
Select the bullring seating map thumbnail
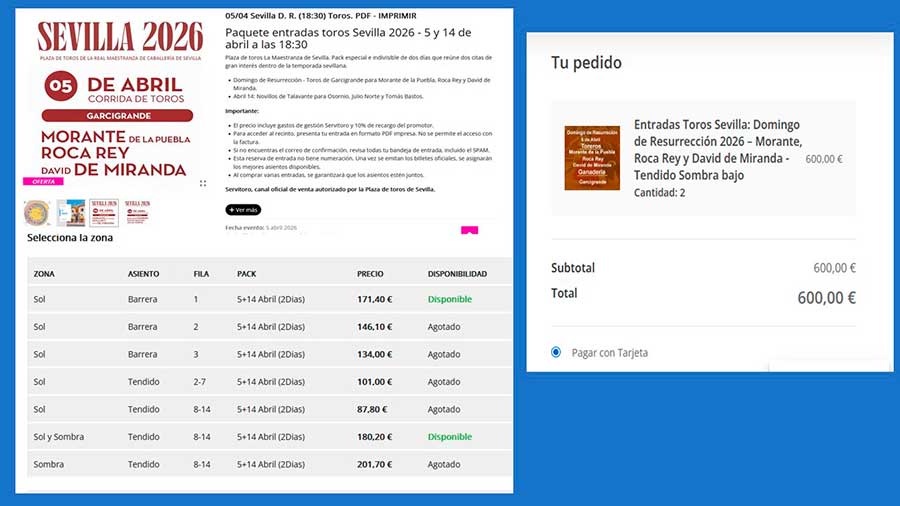[x=37, y=213]
